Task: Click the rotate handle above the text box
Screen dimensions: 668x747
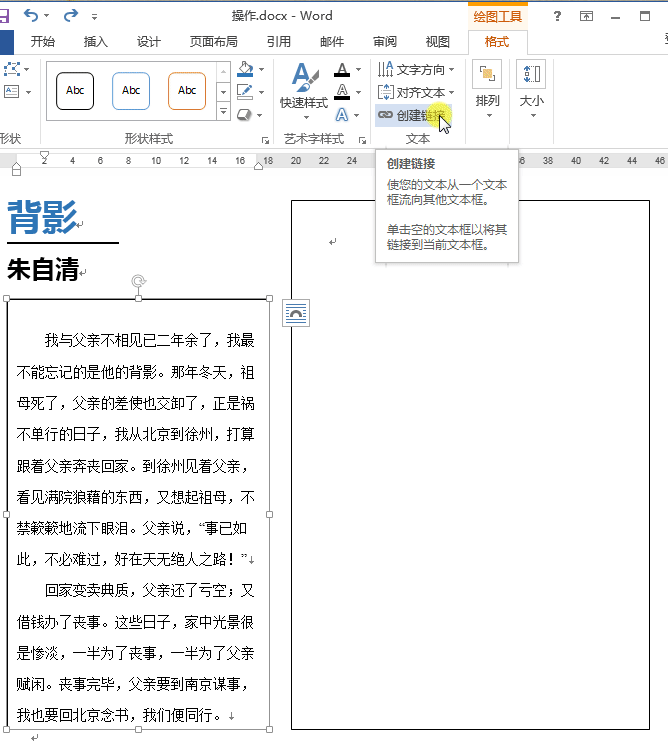Action: pyautogui.click(x=138, y=283)
